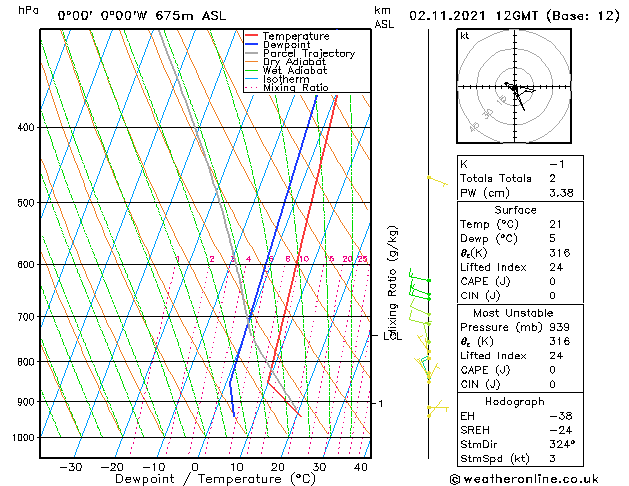Click the Pressure (mb) 939 row
The height and width of the screenshot is (486, 629).
click(x=520, y=327)
